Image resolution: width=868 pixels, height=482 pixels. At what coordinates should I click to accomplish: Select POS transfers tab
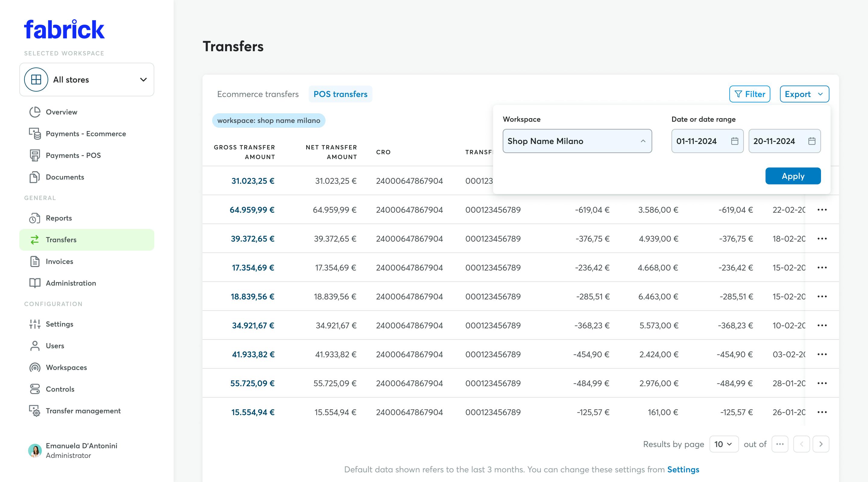(x=340, y=94)
